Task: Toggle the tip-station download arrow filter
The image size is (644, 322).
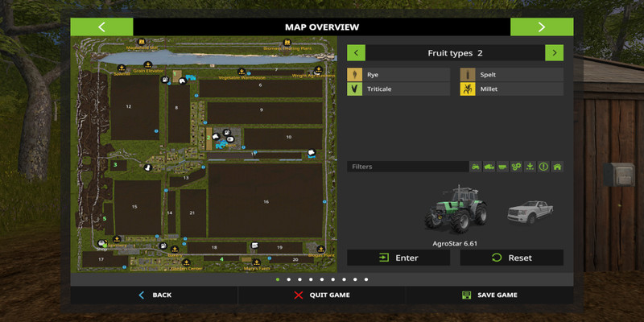Action: (530, 167)
